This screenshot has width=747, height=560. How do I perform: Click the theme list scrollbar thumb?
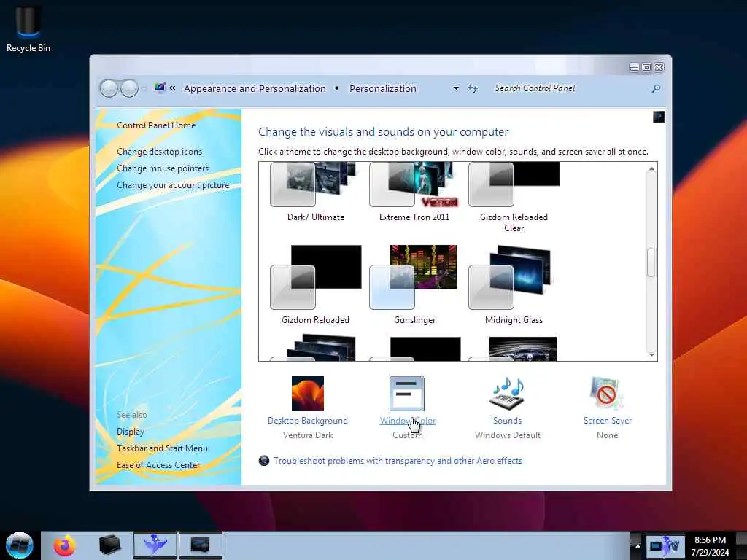tap(651, 262)
